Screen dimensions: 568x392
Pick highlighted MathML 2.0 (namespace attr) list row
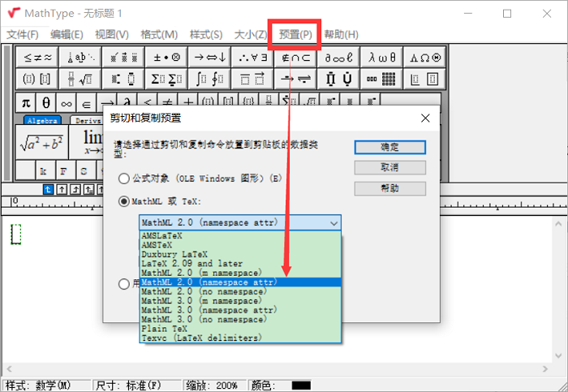coord(240,282)
